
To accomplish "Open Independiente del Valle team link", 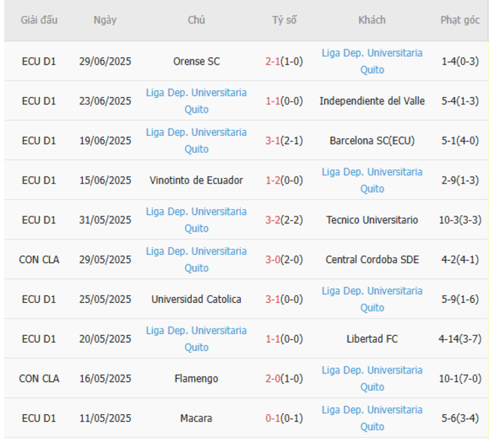I will pyautogui.click(x=372, y=101).
